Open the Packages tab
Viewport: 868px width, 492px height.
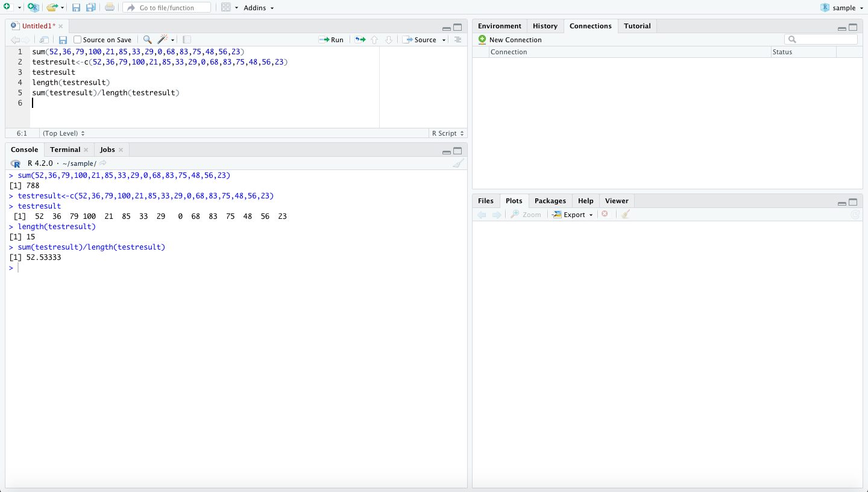coord(550,201)
